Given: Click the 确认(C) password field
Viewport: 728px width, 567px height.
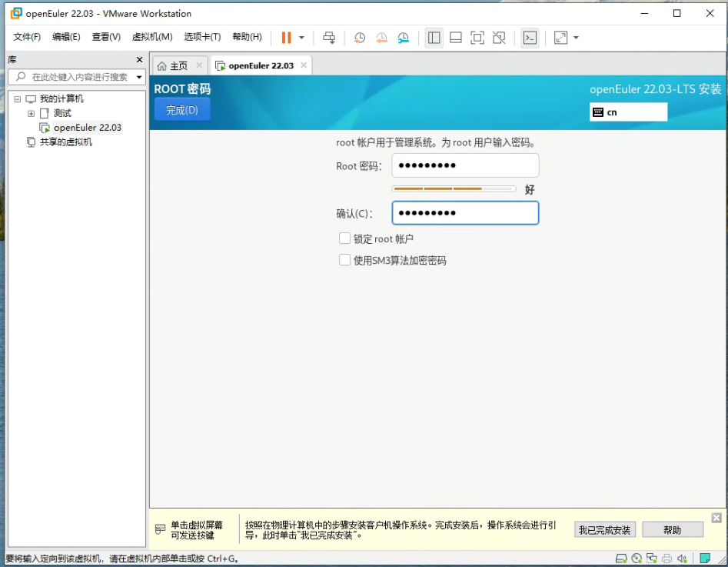Looking at the screenshot, I should (465, 213).
